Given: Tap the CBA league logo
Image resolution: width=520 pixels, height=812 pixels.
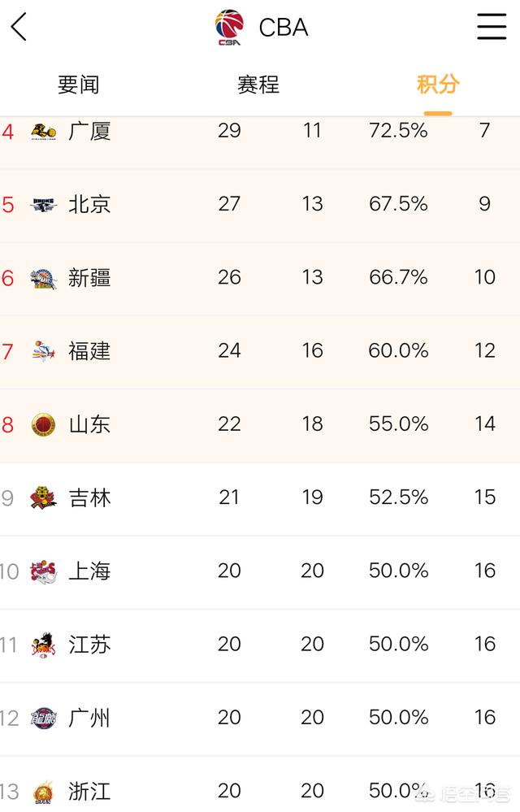Looking at the screenshot, I should pos(229,28).
